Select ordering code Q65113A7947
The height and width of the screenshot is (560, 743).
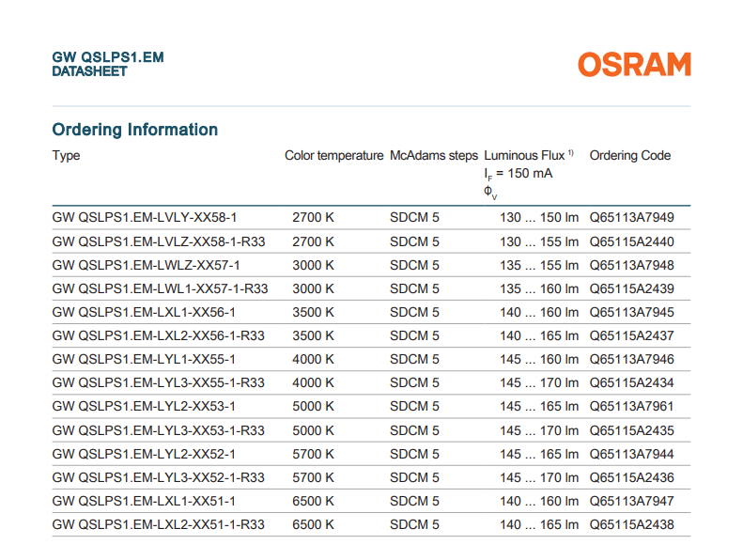coord(631,501)
